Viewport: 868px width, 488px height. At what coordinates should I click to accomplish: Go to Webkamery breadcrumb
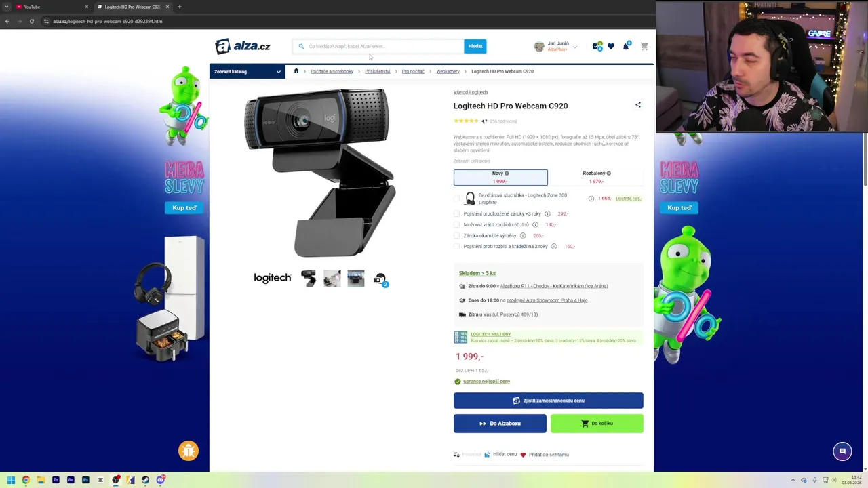(448, 71)
